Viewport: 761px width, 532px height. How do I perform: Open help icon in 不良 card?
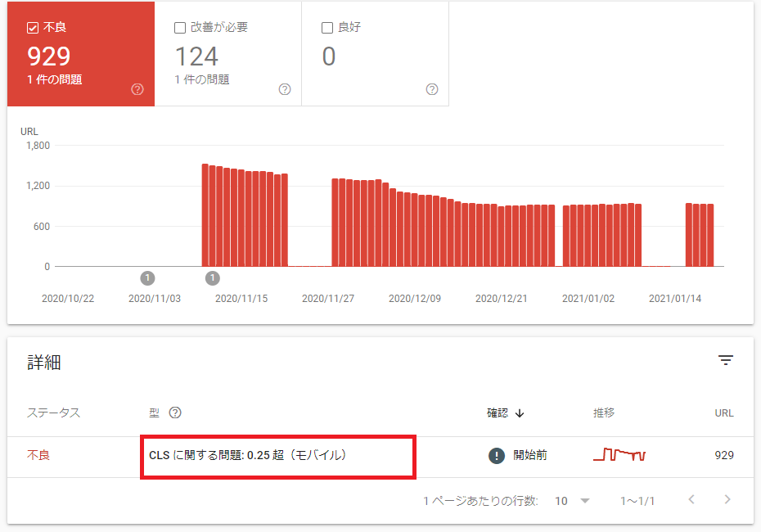tap(137, 89)
